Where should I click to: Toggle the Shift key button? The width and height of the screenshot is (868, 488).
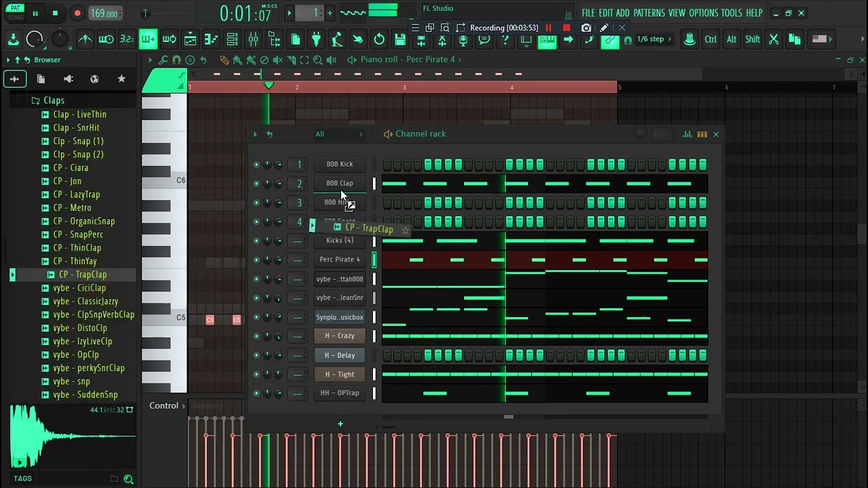(x=753, y=39)
